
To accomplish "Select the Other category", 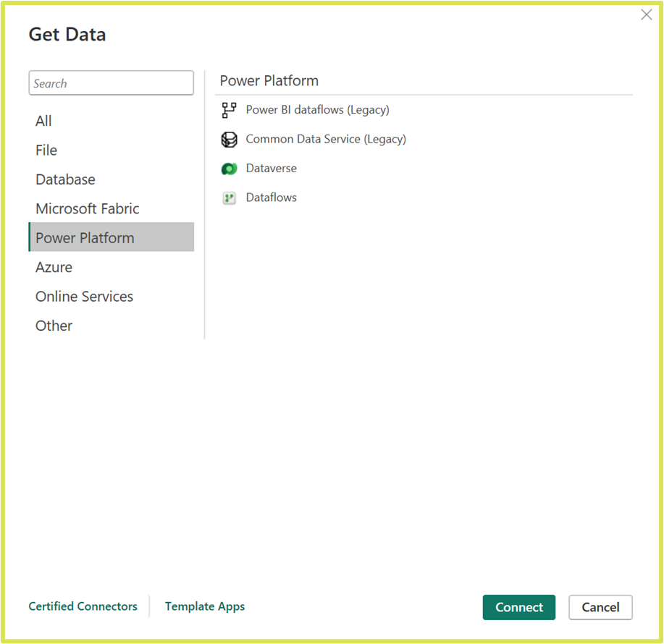I will [x=111, y=326].
